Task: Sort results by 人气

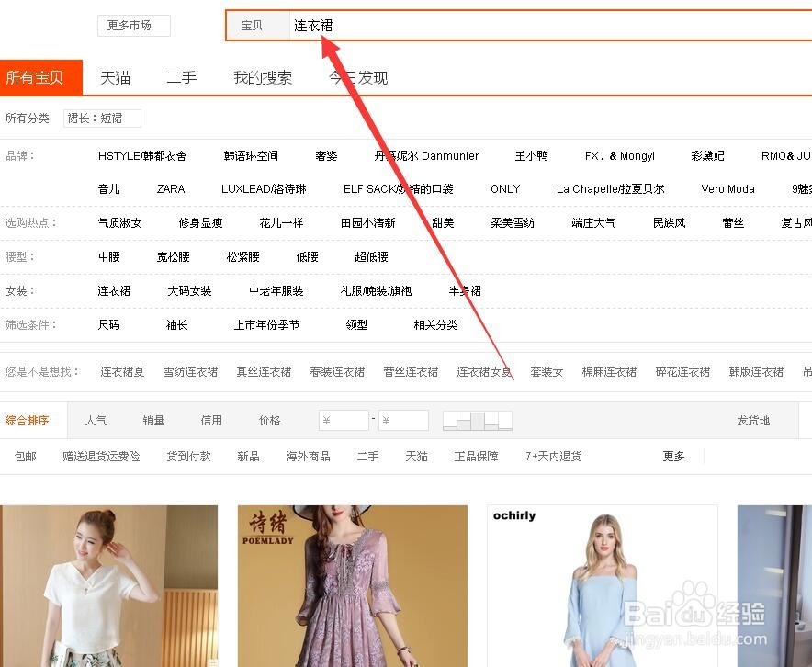Action: tap(96, 421)
